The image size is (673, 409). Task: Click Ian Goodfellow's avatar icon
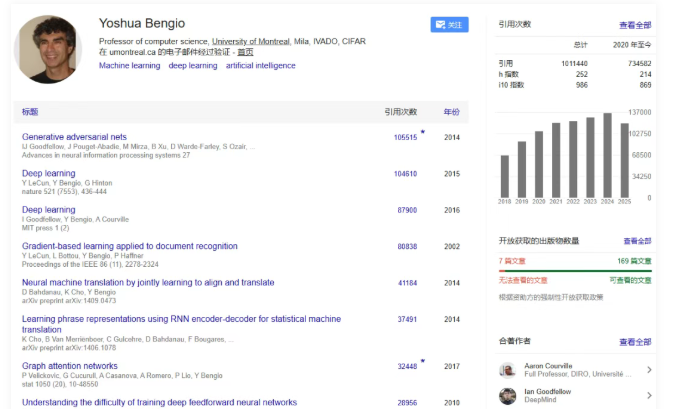(507, 396)
